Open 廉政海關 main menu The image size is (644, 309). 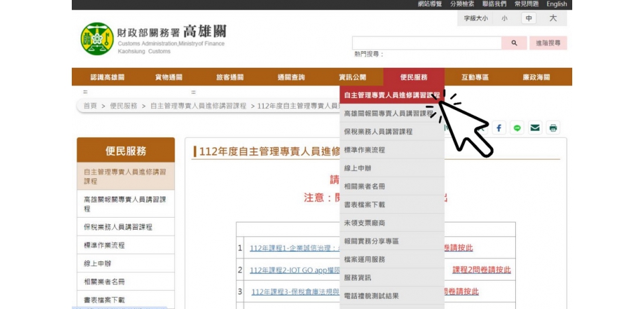[x=536, y=77]
